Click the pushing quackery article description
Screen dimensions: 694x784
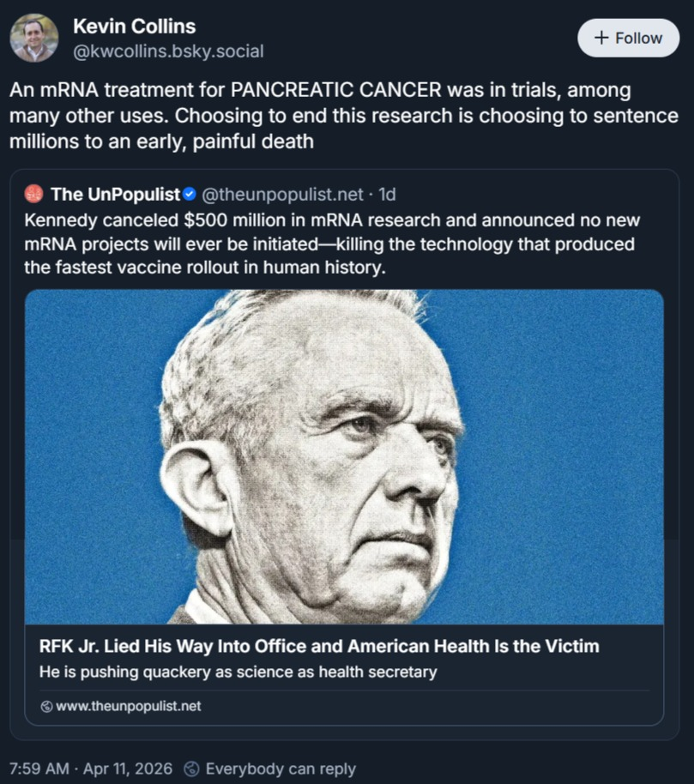238,672
